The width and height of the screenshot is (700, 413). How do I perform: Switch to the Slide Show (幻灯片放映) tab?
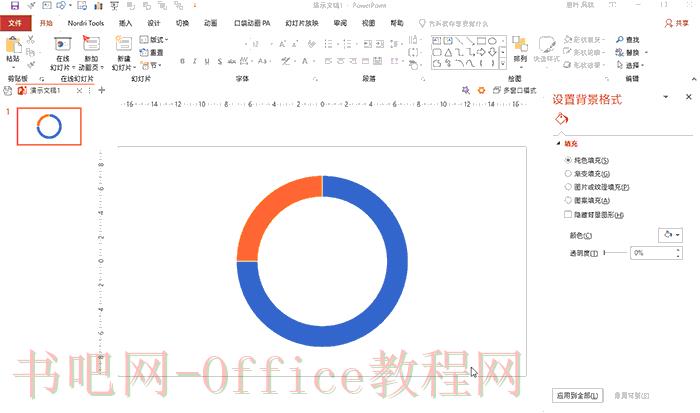[302, 23]
